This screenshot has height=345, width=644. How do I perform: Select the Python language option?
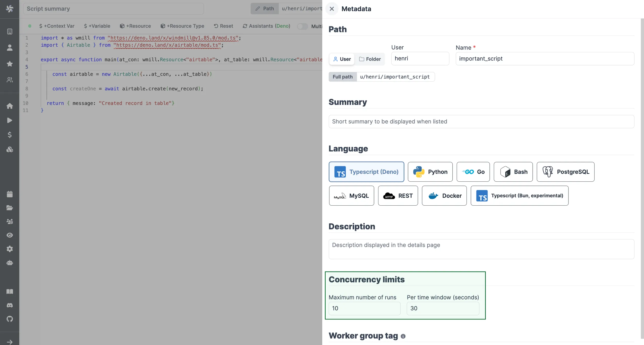(x=430, y=172)
